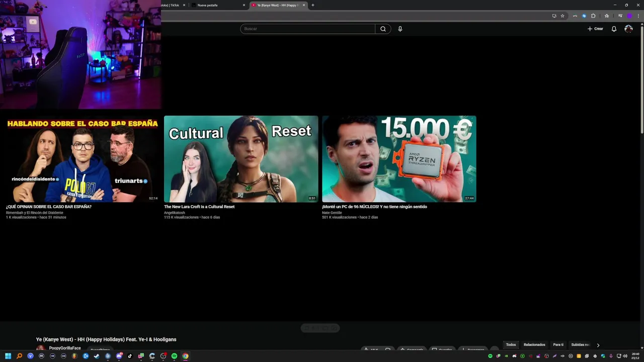Click the Spotify icon in system tray
The height and width of the screenshot is (362, 644).
tap(491, 356)
